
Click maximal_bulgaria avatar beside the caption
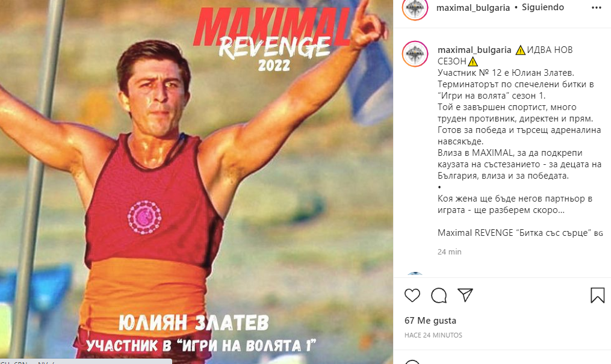[415, 54]
